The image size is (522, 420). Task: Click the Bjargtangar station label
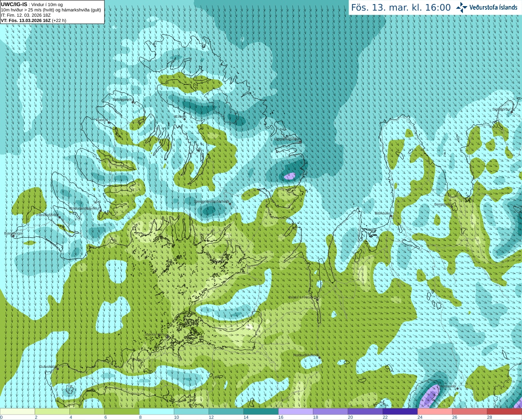tap(13, 233)
